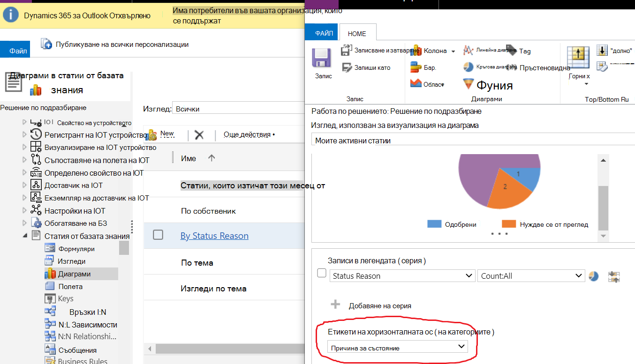Click the New chart icon in the list toolbar
The height and width of the screenshot is (364, 635).
[x=151, y=135]
